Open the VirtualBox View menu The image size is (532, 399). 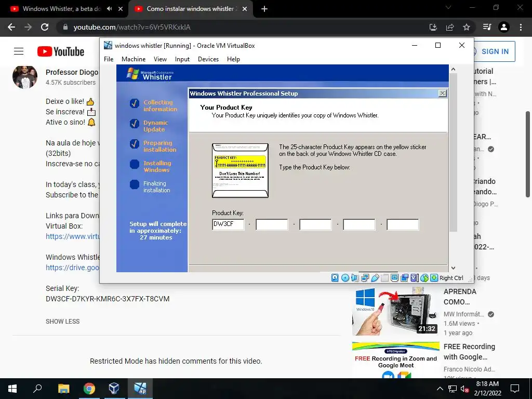(160, 59)
